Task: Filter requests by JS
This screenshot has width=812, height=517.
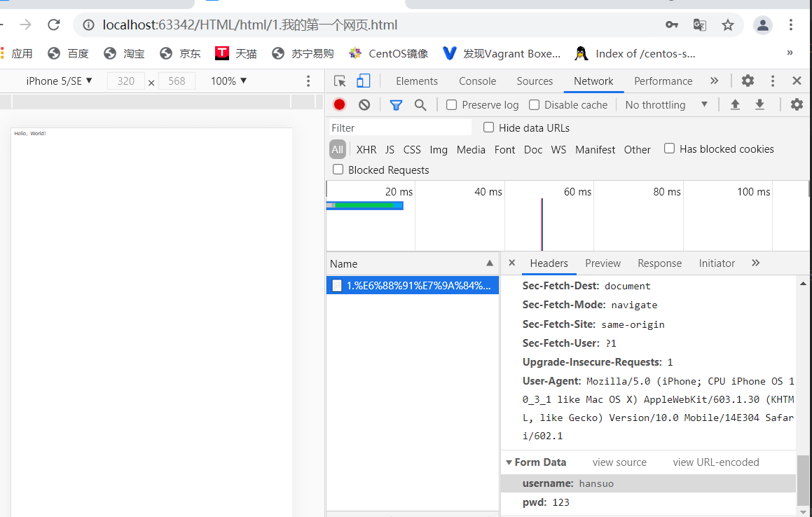Action: [390, 150]
